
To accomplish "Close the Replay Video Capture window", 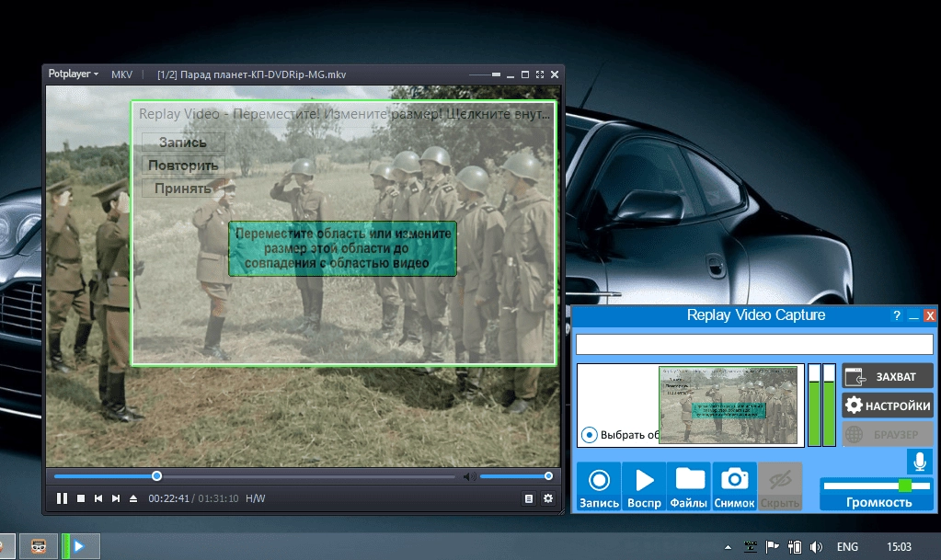I will pos(930,315).
